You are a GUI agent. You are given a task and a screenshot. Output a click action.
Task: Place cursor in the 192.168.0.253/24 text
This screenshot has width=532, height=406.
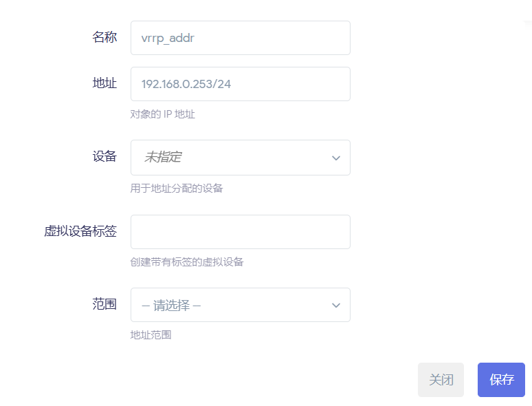point(186,84)
